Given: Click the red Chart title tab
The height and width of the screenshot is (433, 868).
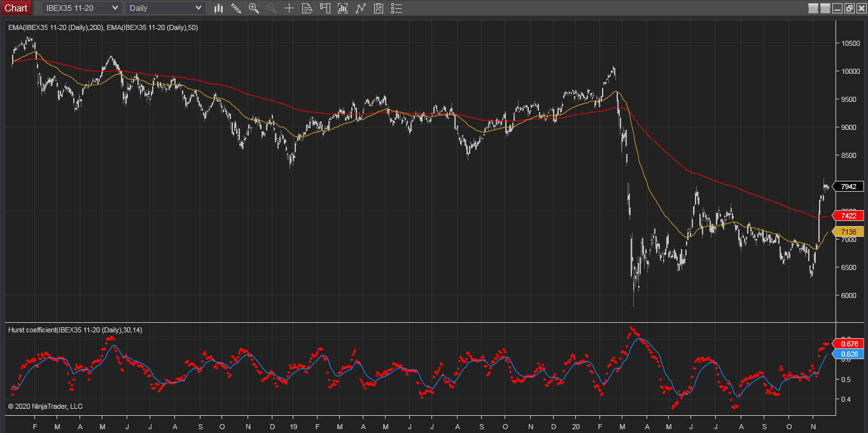Looking at the screenshot, I should tap(16, 8).
